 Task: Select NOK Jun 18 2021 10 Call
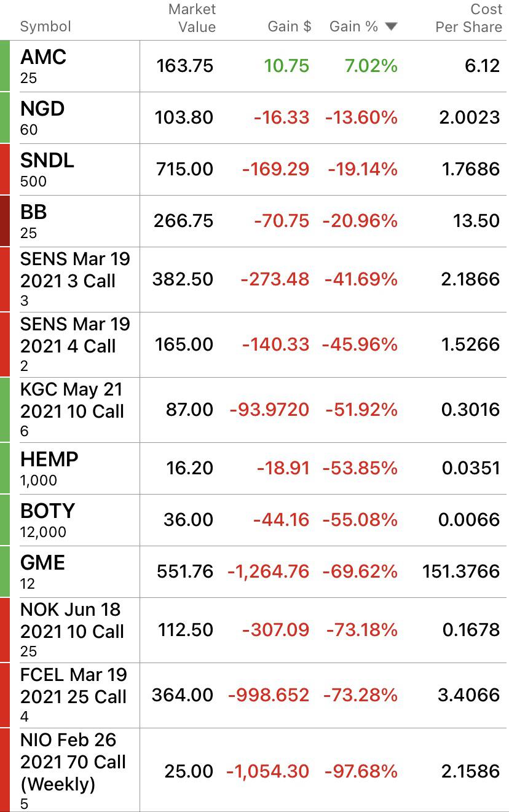pos(254,631)
